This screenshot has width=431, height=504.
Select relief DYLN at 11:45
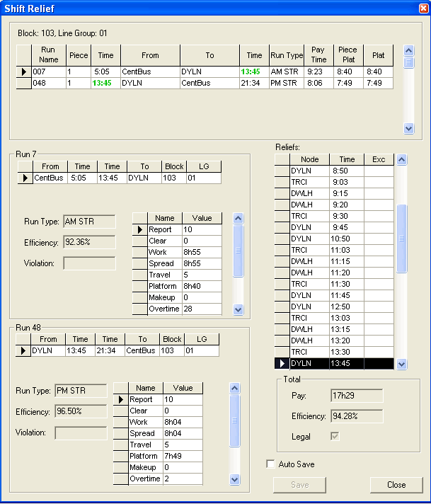point(334,295)
